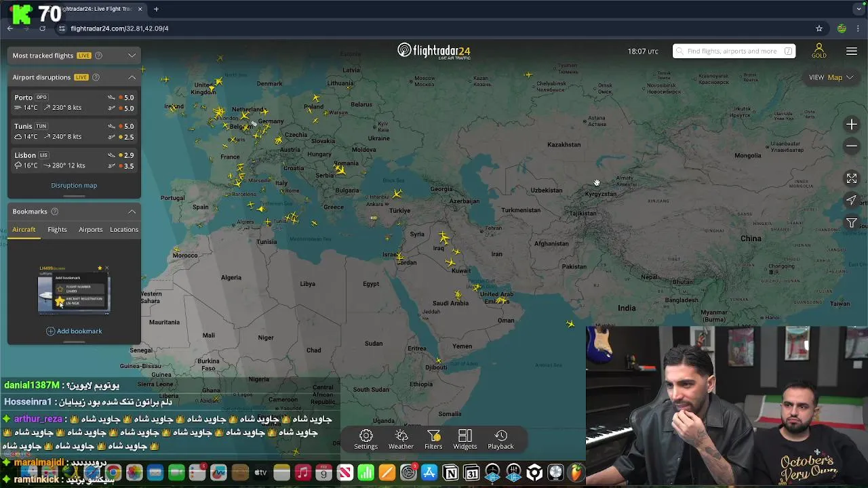The image size is (868, 488).
Task: Open Notion from the Dock
Action: click(x=450, y=472)
